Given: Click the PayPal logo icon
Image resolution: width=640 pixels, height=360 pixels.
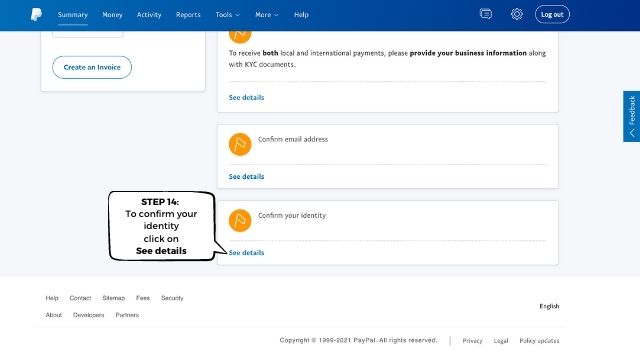Looking at the screenshot, I should pos(36,14).
